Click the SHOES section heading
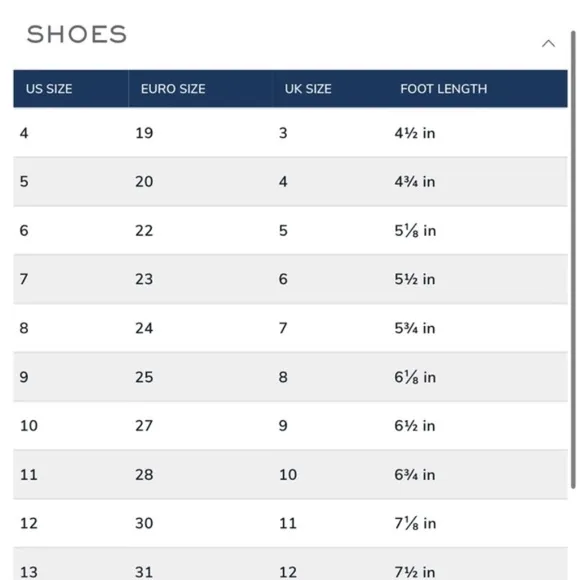The width and height of the screenshot is (580, 580). pyautogui.click(x=77, y=34)
